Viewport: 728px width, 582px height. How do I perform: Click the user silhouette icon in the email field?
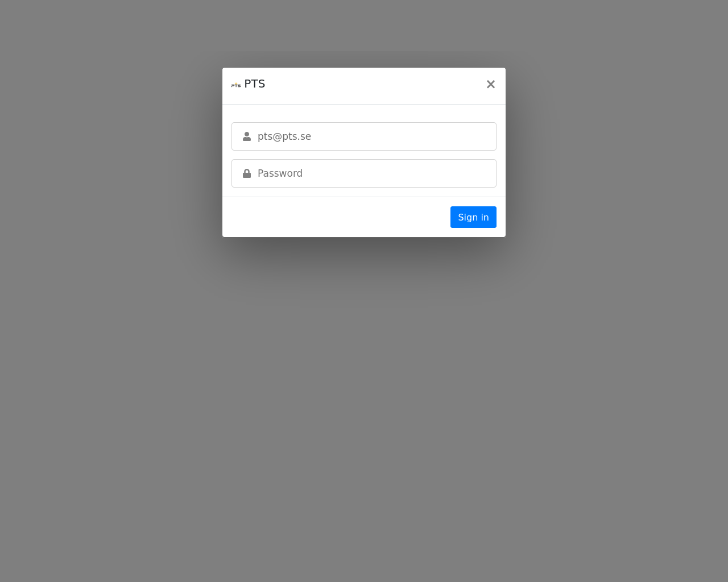247,136
